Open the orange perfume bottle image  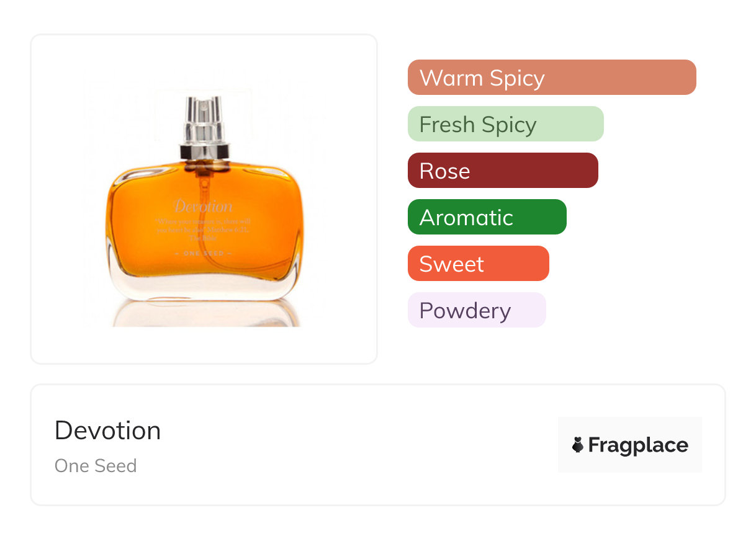(204, 208)
